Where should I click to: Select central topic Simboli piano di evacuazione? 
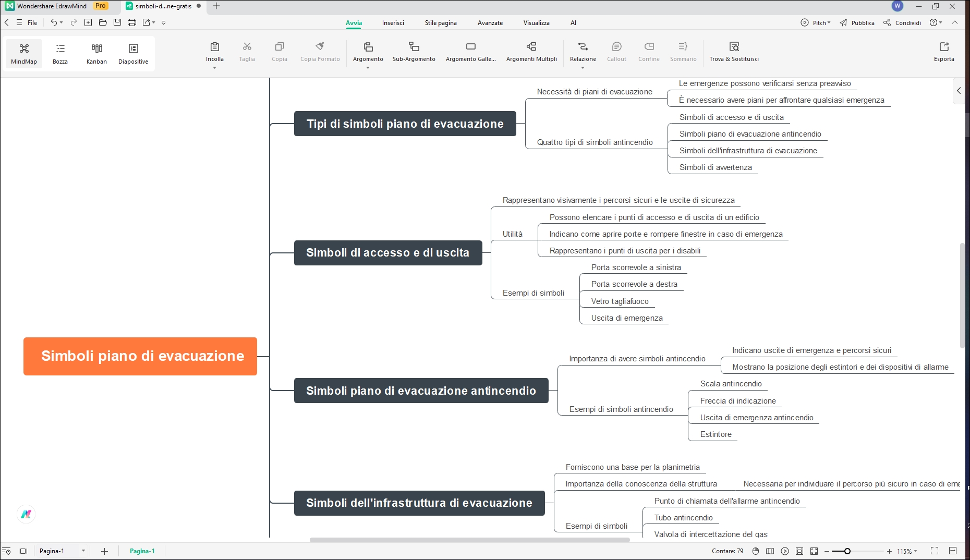coord(140,356)
